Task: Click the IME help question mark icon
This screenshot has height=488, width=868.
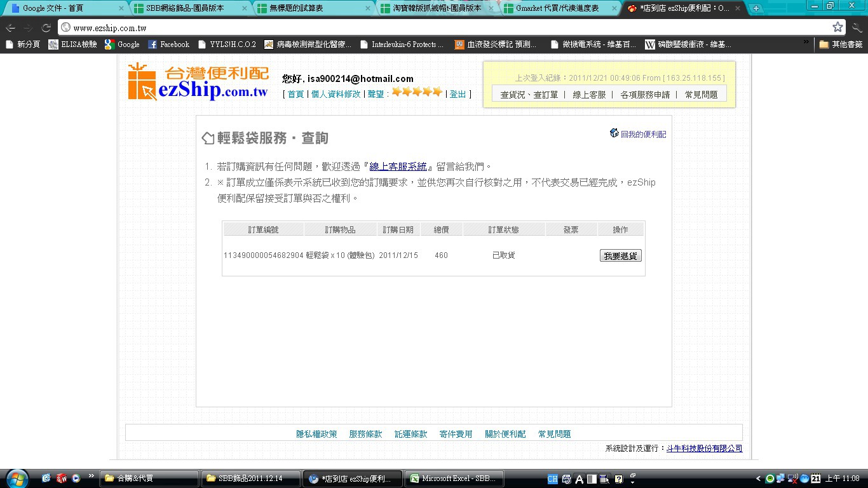Action: tap(618, 479)
